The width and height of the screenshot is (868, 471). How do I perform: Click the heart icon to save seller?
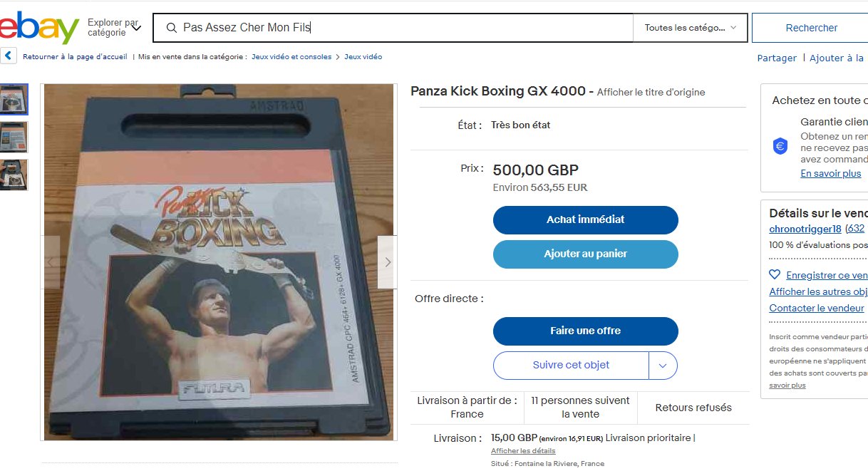[x=775, y=275]
